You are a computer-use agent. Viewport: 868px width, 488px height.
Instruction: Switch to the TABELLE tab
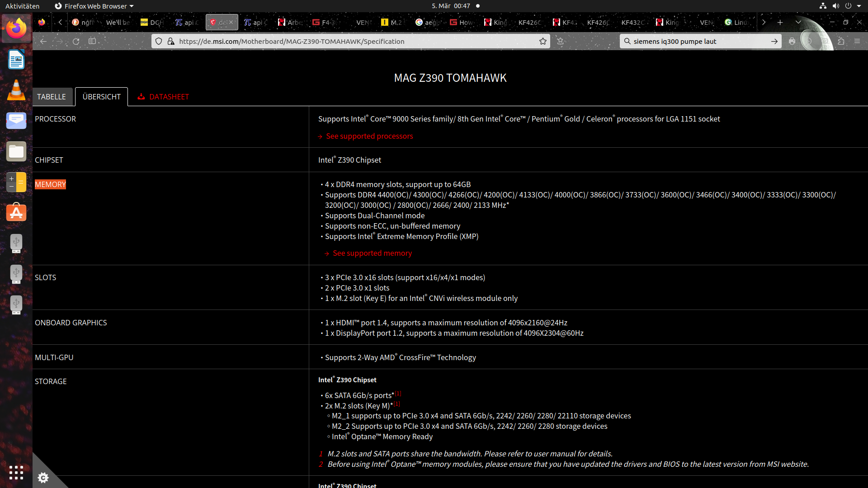click(52, 97)
